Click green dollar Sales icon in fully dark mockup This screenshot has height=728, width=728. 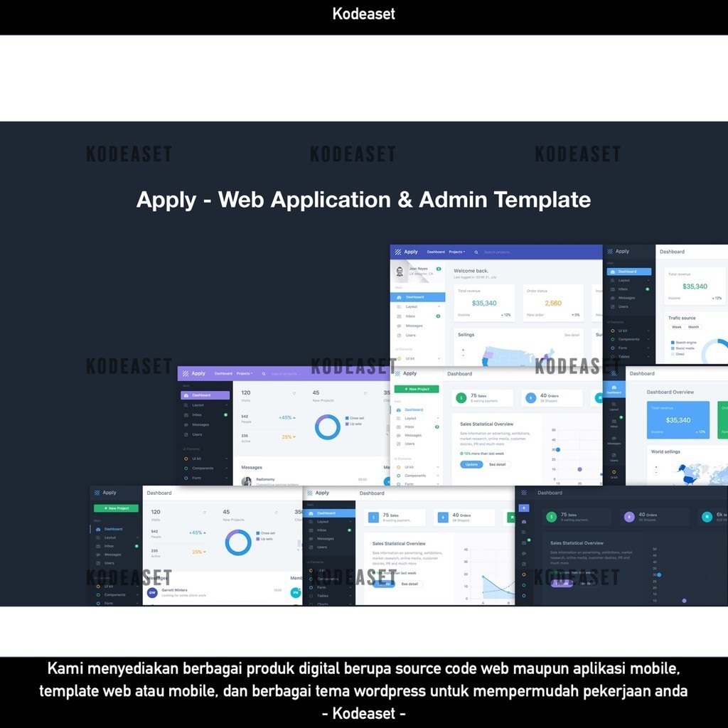551,517
